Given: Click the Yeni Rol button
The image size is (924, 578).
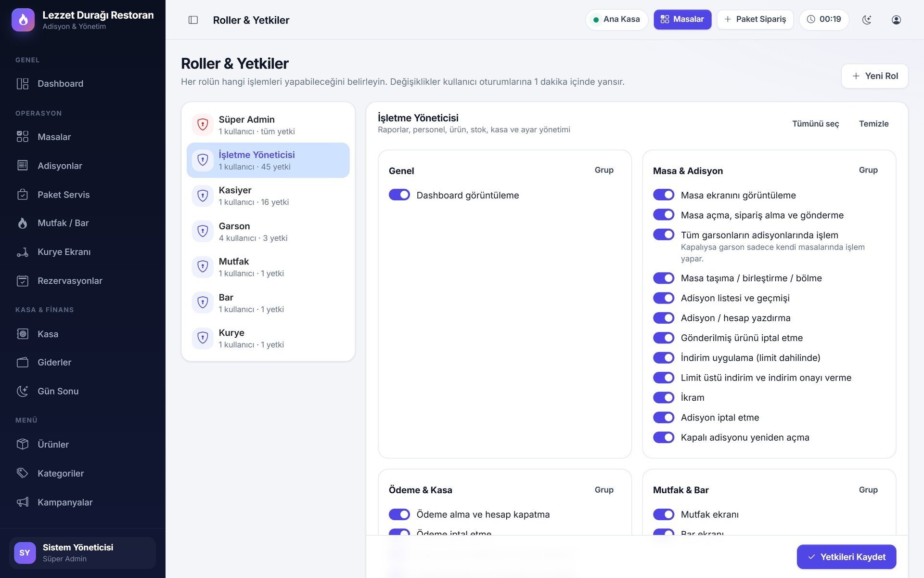Looking at the screenshot, I should pyautogui.click(x=874, y=76).
